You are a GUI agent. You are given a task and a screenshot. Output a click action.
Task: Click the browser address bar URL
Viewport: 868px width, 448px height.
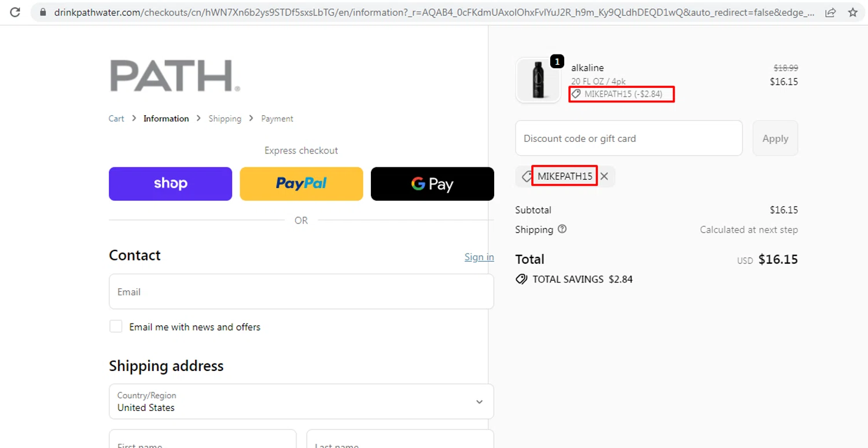click(434, 12)
